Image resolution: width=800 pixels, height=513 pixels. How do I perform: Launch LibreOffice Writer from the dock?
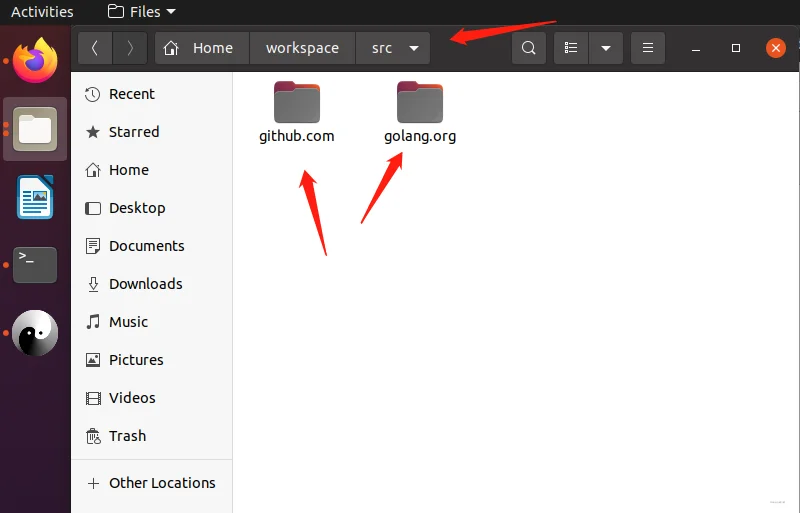(x=35, y=197)
